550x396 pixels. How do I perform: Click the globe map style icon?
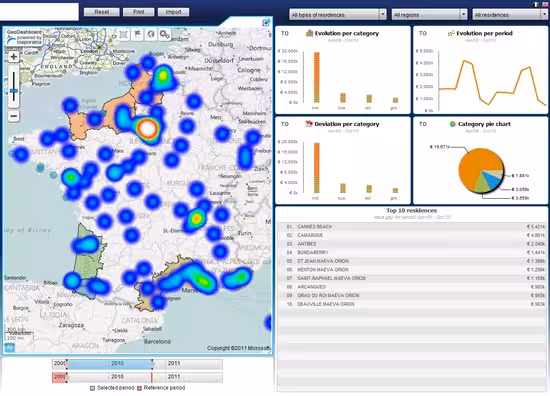click(151, 34)
